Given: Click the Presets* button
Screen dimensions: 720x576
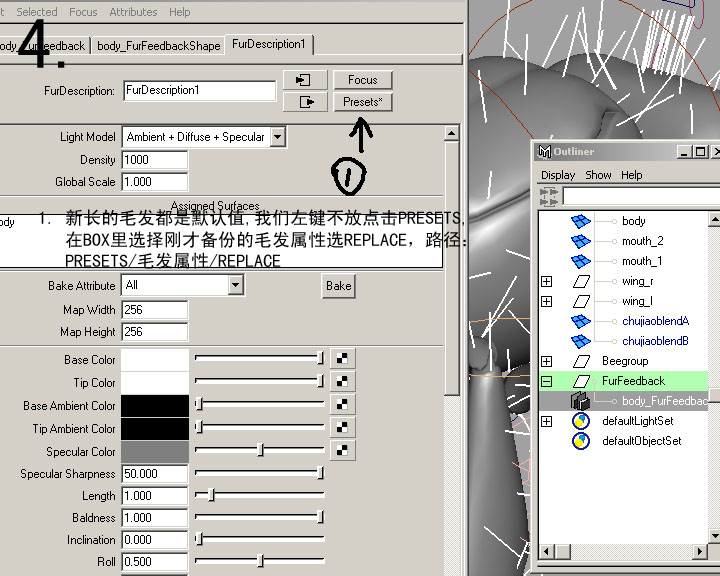Looking at the screenshot, I should 363,102.
